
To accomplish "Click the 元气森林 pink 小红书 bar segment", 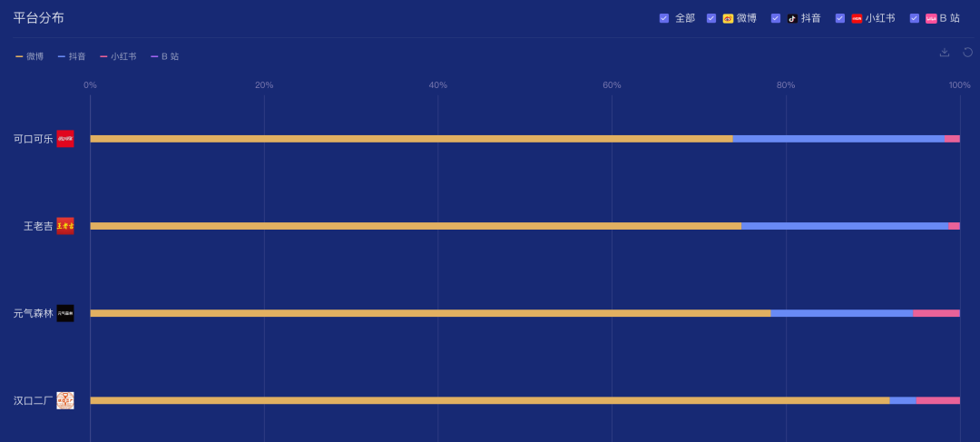I will click(936, 313).
